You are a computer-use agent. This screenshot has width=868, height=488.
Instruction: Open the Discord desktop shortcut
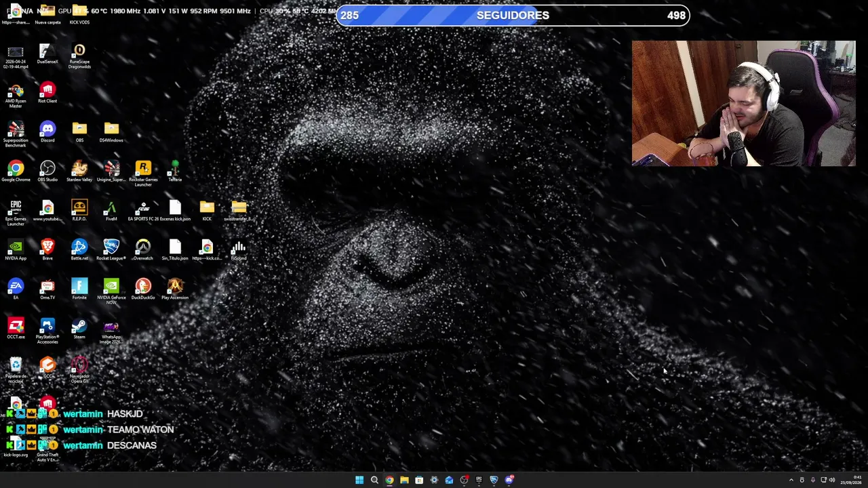[x=47, y=131]
